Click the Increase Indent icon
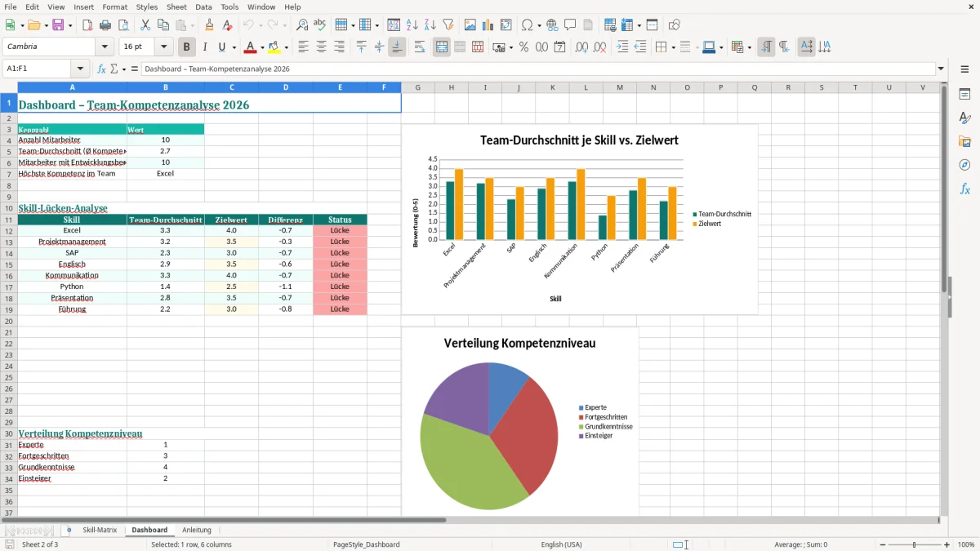This screenshot has height=551, width=980. click(622, 47)
